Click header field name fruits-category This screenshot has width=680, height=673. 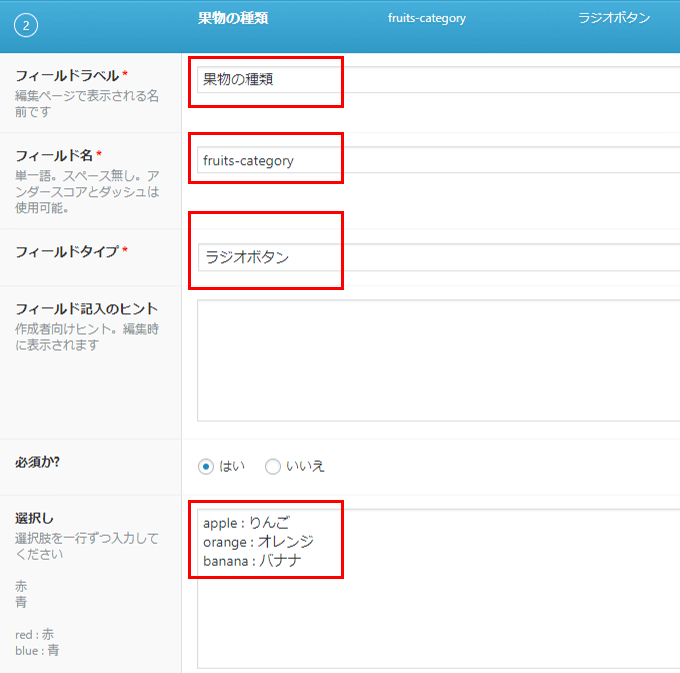[x=427, y=18]
